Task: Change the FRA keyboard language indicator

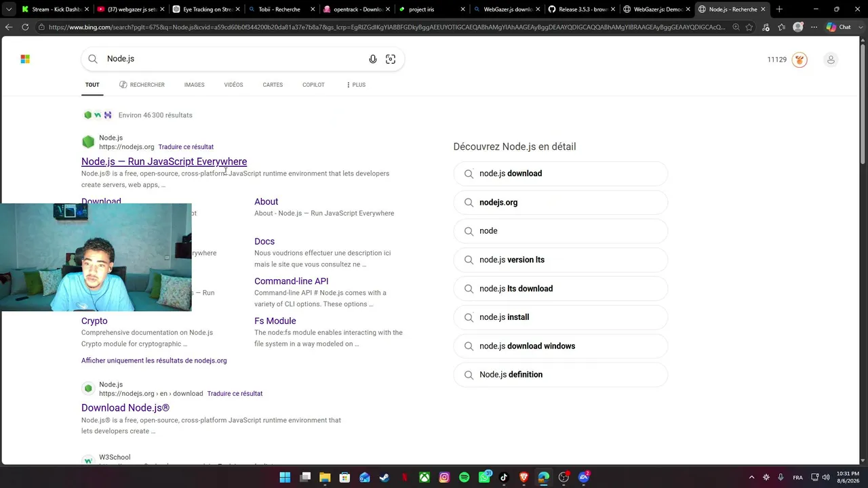Action: pos(798,477)
